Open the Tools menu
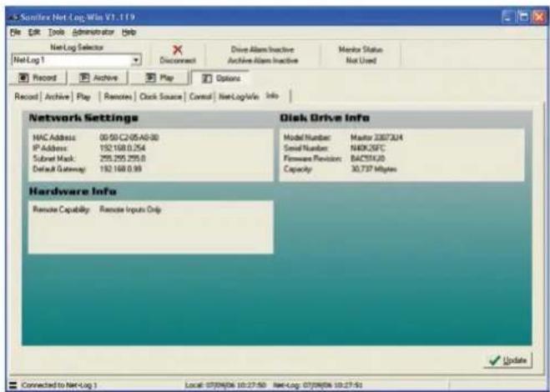The width and height of the screenshot is (550, 392). click(56, 33)
